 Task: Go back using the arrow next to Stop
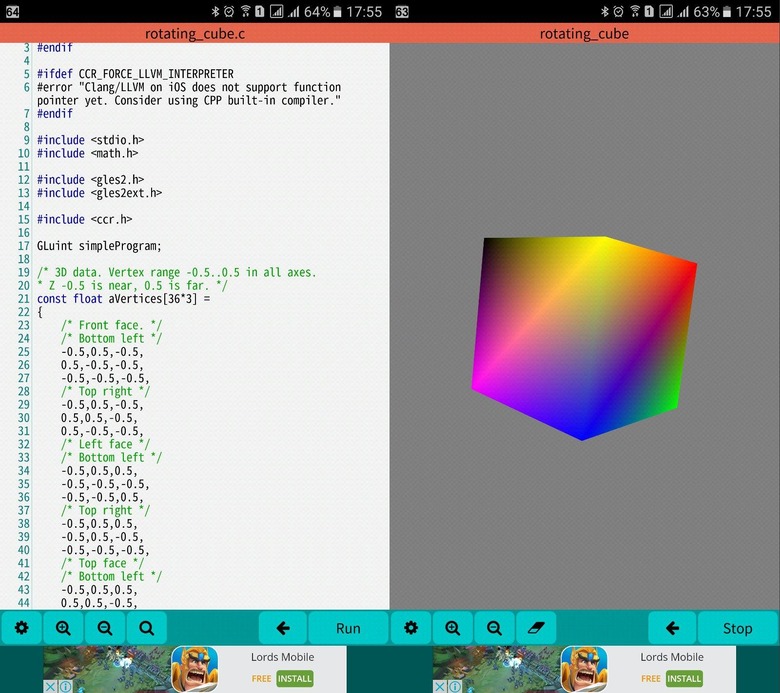coord(672,628)
